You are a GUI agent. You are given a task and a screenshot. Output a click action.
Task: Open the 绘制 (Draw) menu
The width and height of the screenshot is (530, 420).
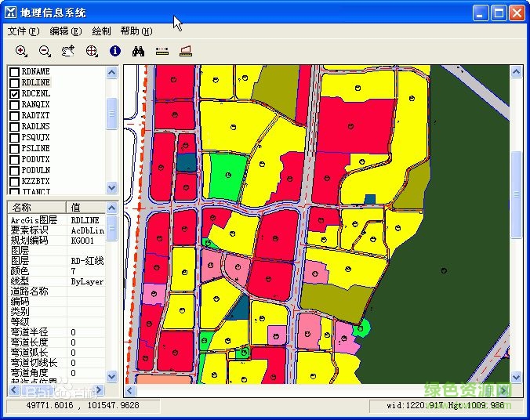pyautogui.click(x=101, y=31)
